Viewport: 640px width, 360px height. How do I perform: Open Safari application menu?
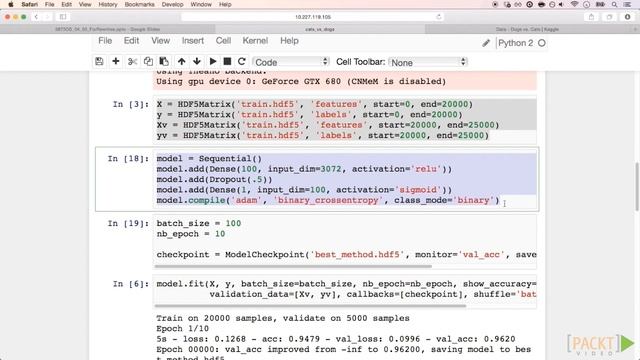29,4
